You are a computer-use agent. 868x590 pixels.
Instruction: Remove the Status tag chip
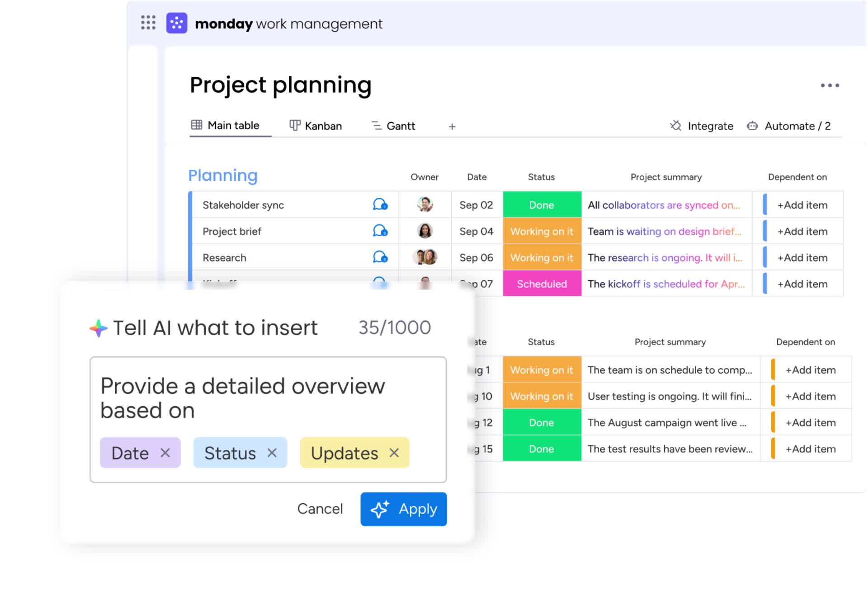pos(272,453)
